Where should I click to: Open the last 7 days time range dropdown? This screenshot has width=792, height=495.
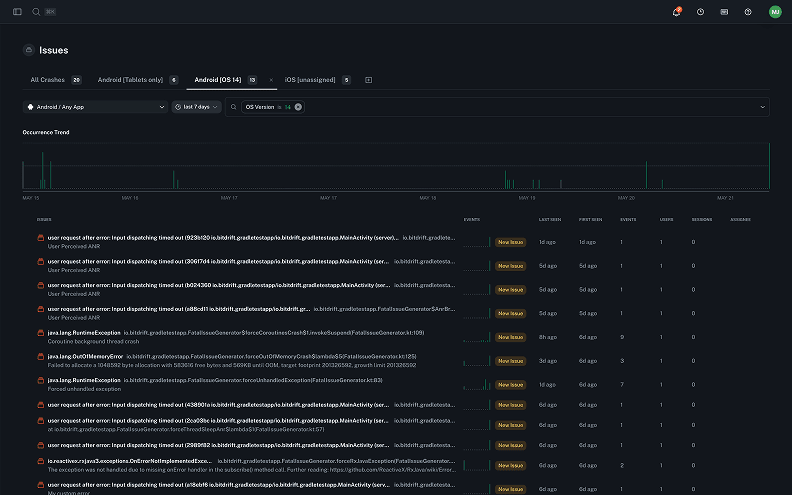point(197,106)
